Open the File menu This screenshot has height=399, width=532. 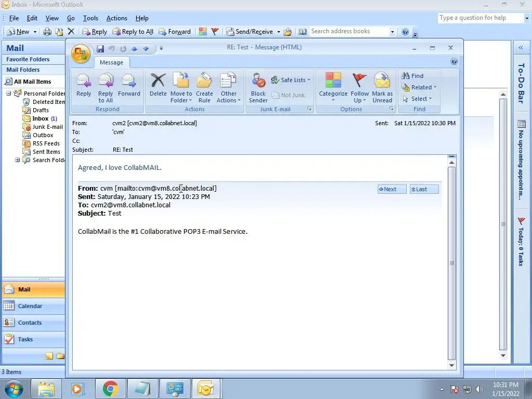tap(14, 18)
